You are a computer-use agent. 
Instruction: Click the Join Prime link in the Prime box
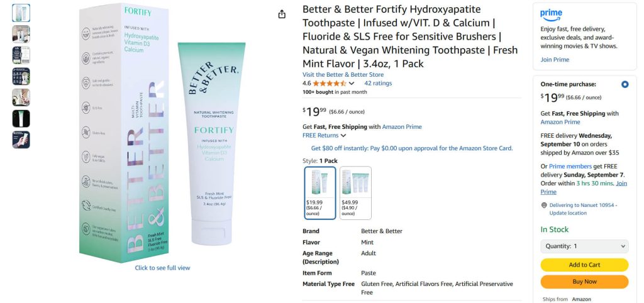[x=555, y=60]
